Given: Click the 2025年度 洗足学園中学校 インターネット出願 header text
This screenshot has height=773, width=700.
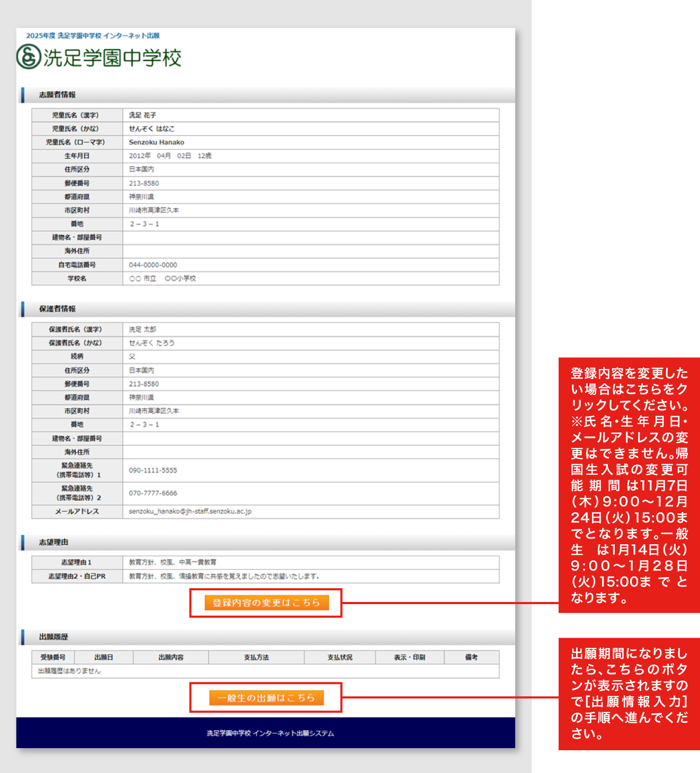Looking at the screenshot, I should pyautogui.click(x=93, y=35).
